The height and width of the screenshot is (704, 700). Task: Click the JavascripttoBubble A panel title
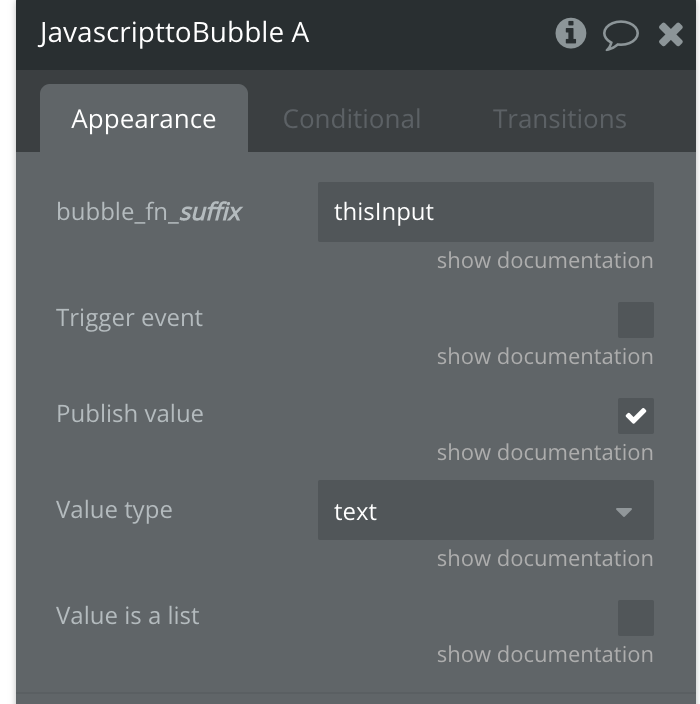coord(174,34)
